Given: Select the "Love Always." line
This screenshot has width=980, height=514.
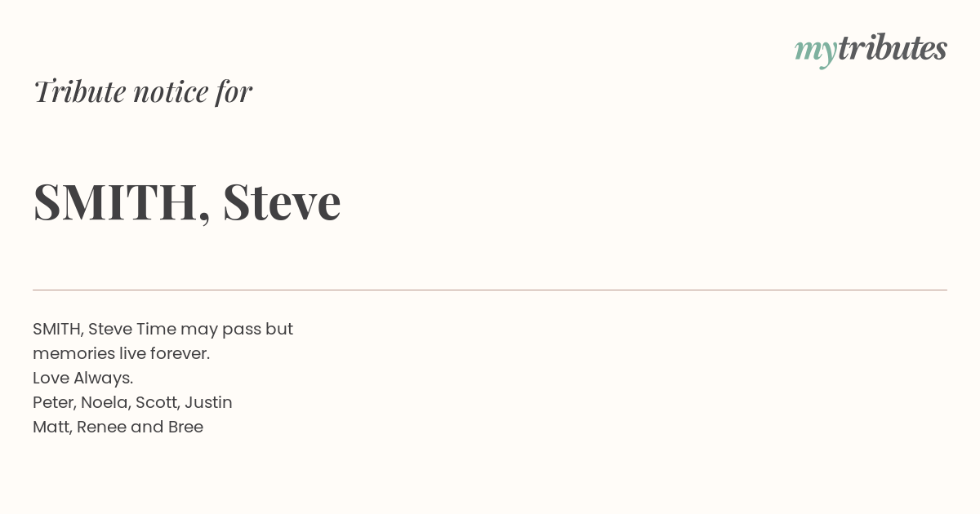Looking at the screenshot, I should [82, 378].
